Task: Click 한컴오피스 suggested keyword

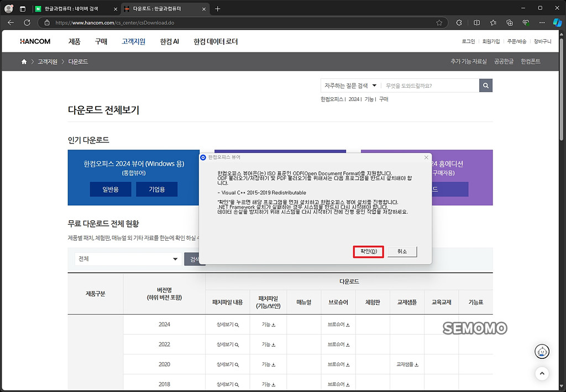Action: [332, 99]
